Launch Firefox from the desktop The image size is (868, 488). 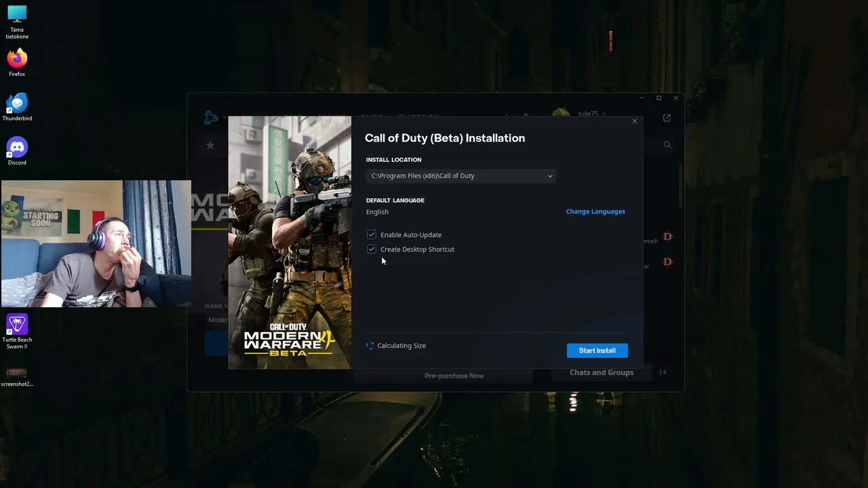coord(17,62)
